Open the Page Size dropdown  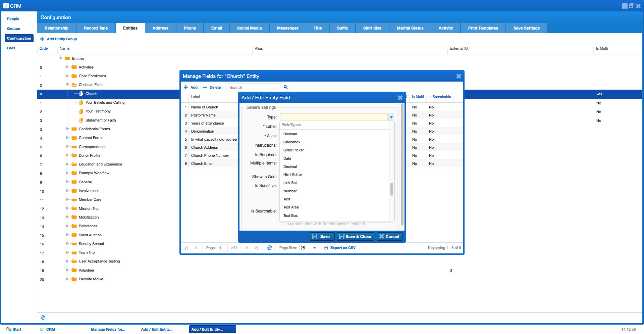[314, 248]
